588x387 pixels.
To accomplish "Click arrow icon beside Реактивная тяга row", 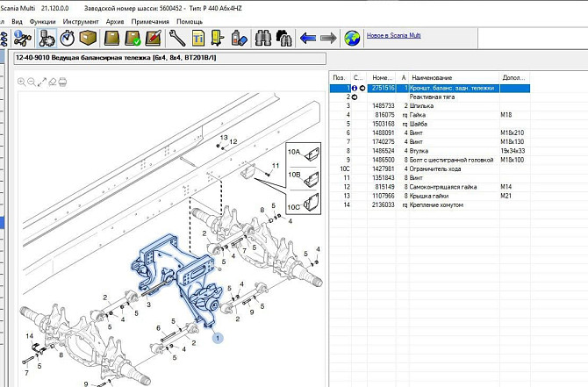I will click(x=355, y=97).
